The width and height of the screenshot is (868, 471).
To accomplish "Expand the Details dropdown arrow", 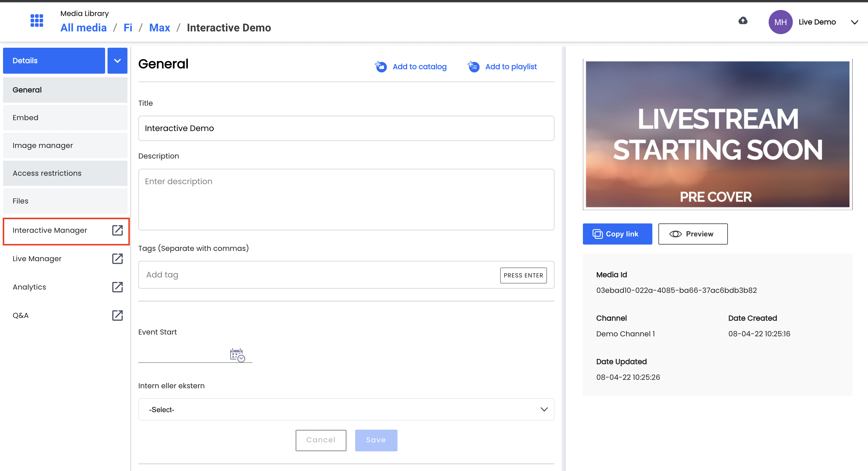I will coord(117,61).
